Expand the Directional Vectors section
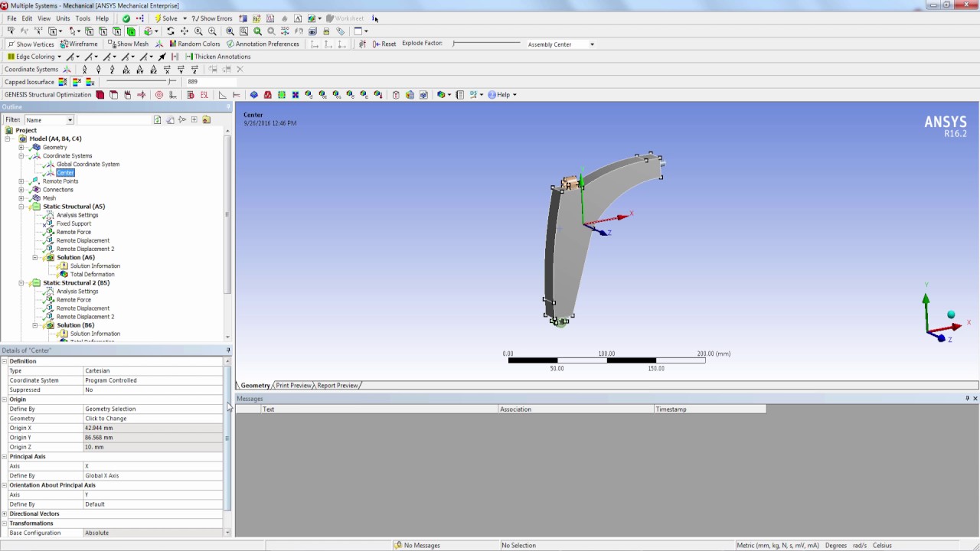The height and width of the screenshot is (551, 980). 4,514
